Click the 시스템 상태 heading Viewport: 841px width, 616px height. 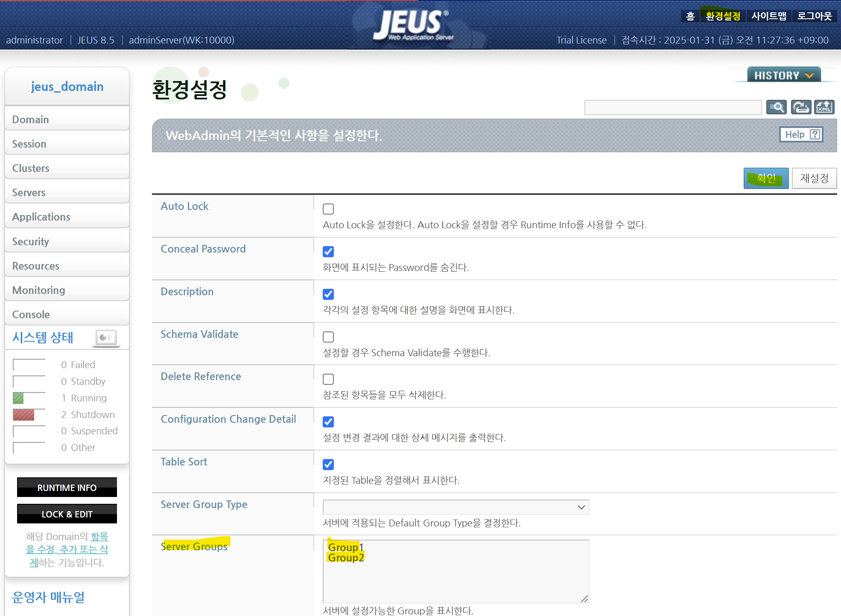pos(43,337)
